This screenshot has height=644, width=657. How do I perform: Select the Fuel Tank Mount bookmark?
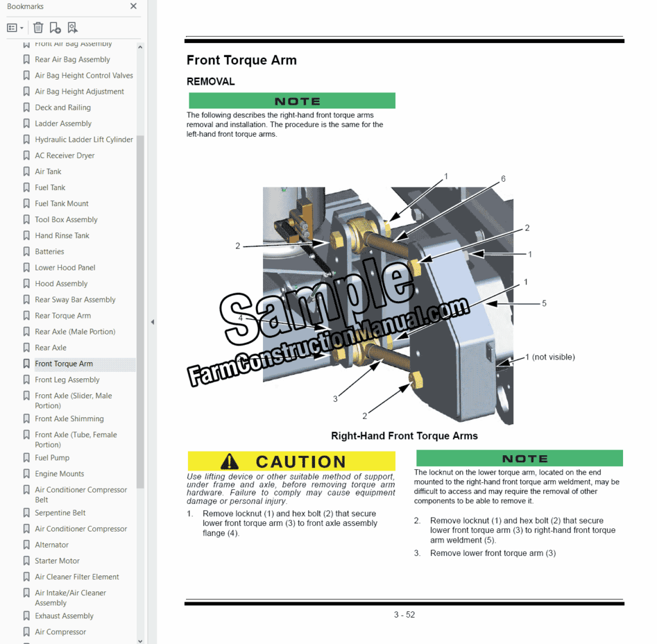pyautogui.click(x=62, y=204)
